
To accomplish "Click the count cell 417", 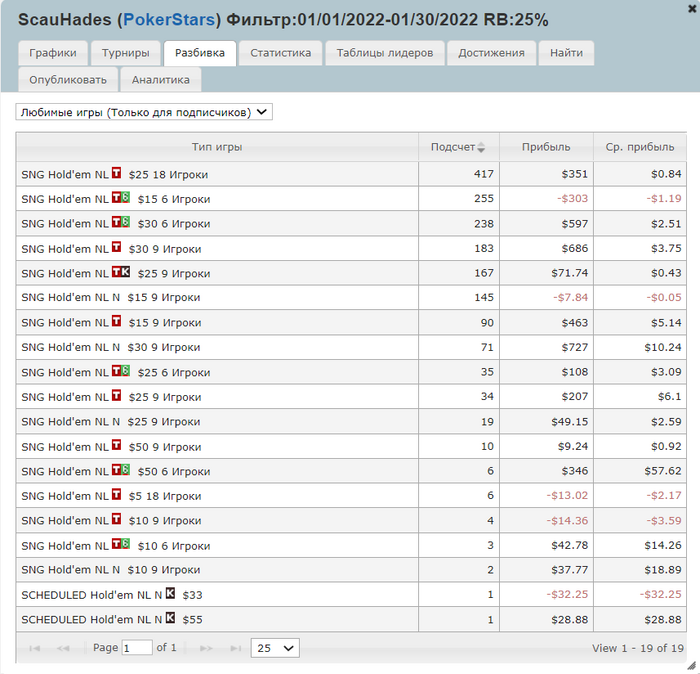I will 459,174.
